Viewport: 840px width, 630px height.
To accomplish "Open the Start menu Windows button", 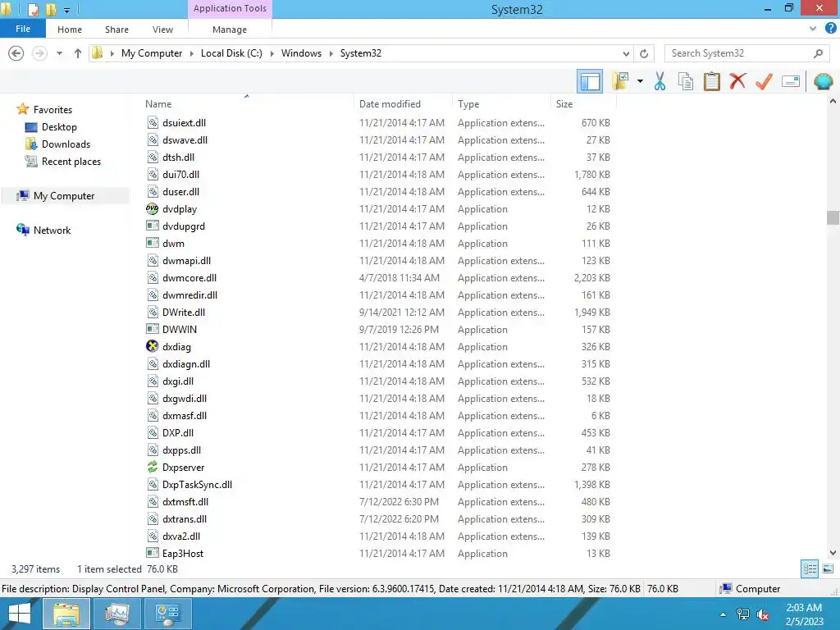I will coord(20,614).
